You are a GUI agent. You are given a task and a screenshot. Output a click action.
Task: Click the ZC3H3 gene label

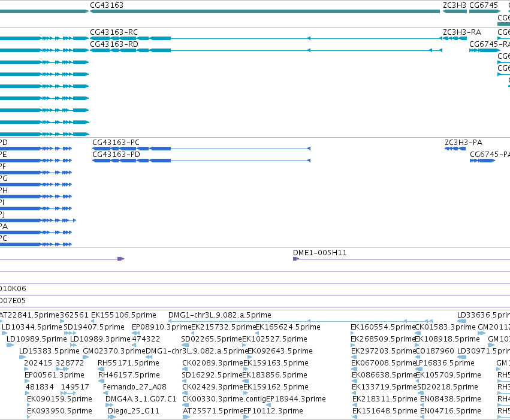tap(454, 5)
